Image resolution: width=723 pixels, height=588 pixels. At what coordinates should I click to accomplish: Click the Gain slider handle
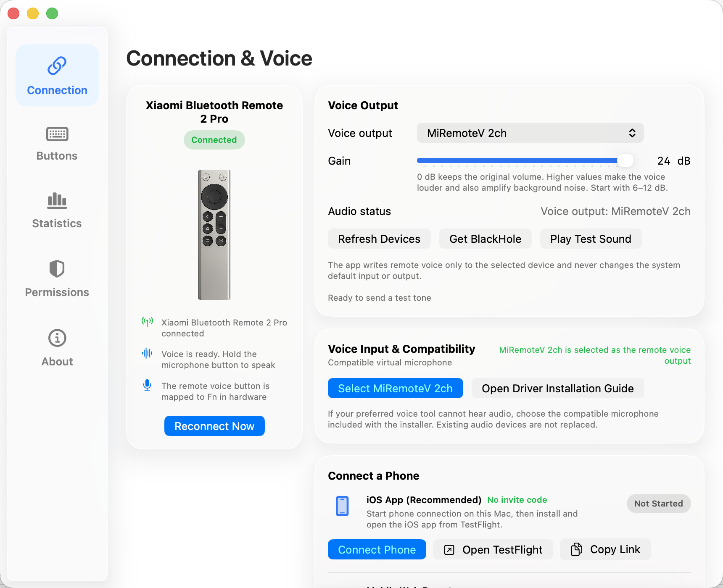point(625,160)
